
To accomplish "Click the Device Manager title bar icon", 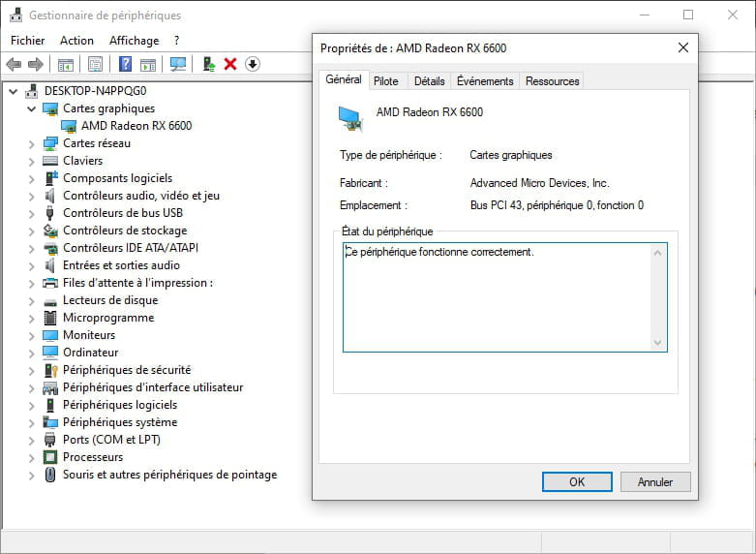I will (x=15, y=15).
